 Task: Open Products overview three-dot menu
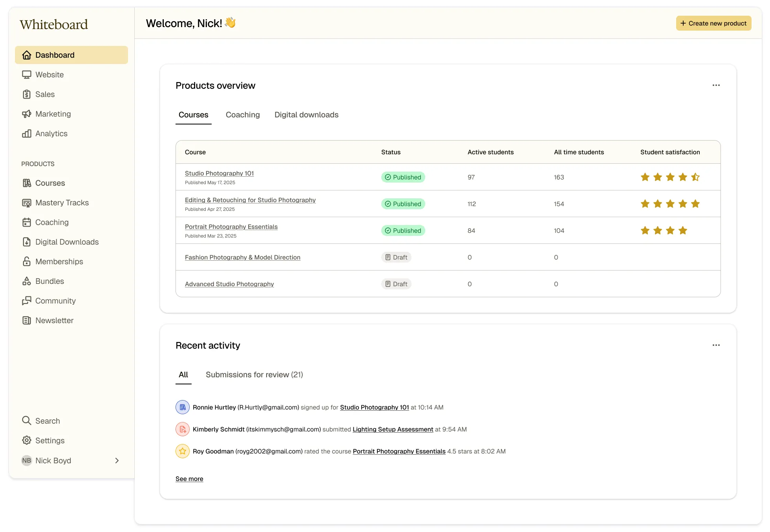coord(716,85)
